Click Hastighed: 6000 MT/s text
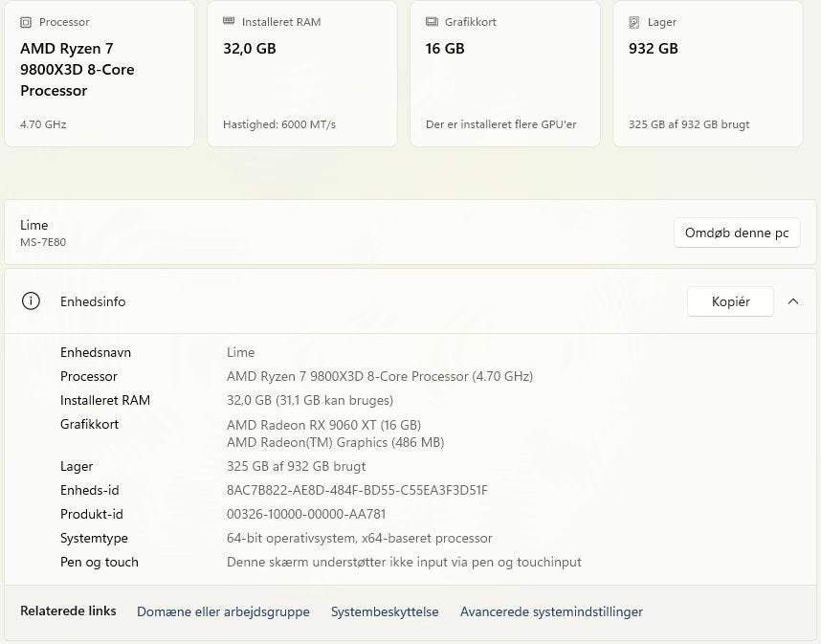This screenshot has width=821, height=644. [x=279, y=124]
